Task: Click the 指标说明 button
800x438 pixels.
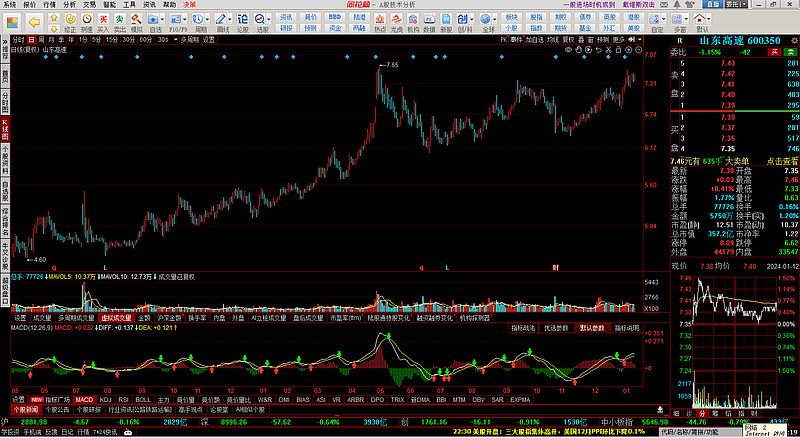Action: pyautogui.click(x=626, y=327)
